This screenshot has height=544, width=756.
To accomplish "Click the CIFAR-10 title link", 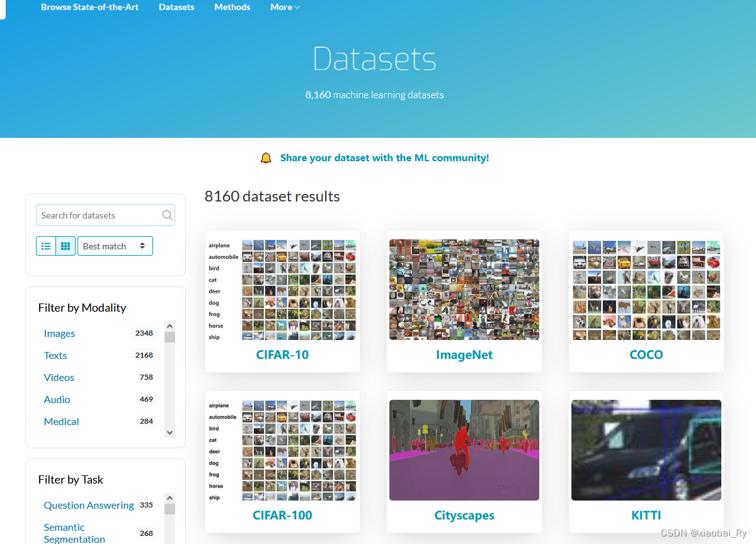I will pyautogui.click(x=282, y=354).
